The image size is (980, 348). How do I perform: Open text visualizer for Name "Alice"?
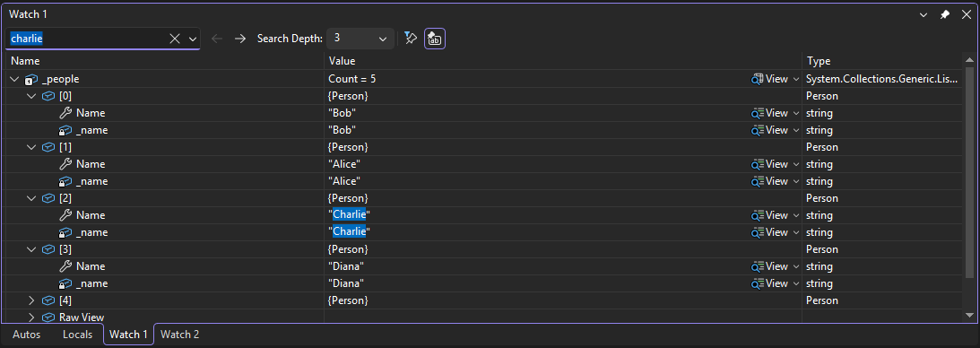pos(769,164)
